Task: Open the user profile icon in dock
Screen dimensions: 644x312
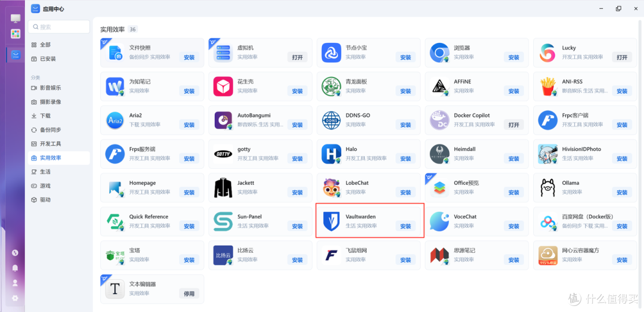Action: coord(15,283)
